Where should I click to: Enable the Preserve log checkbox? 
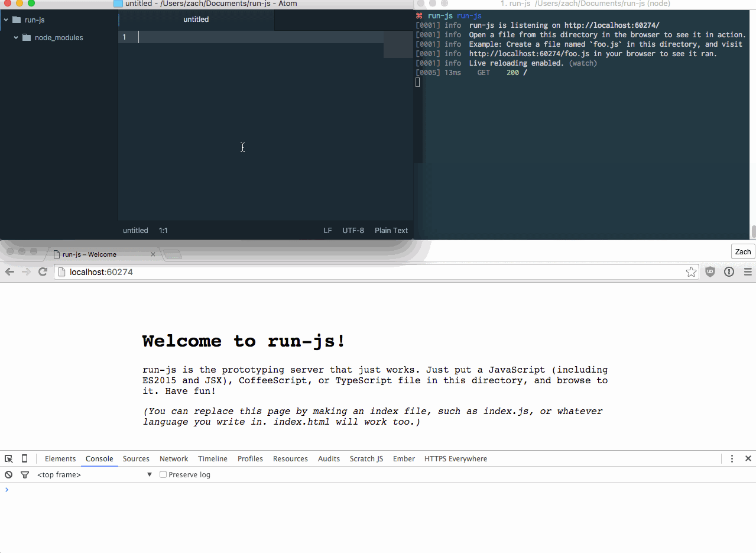163,474
